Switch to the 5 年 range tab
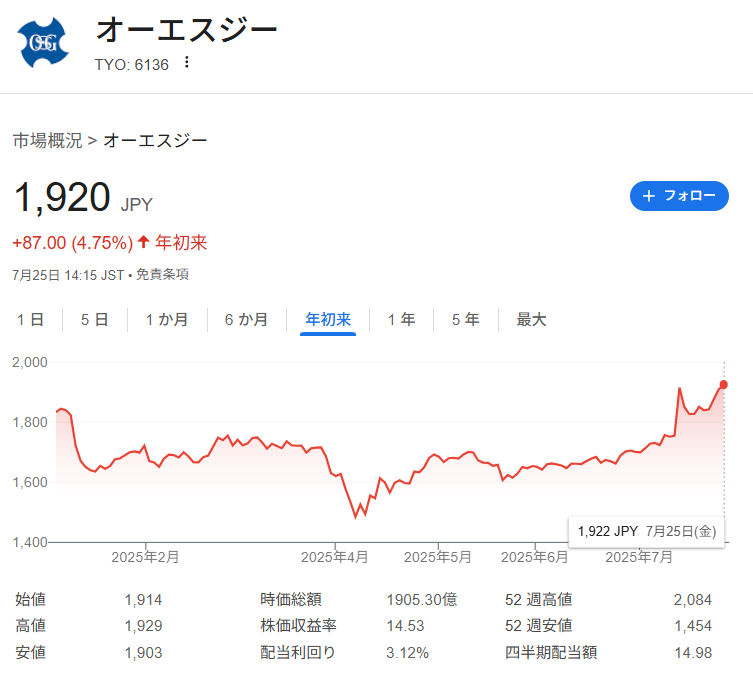This screenshot has height=682, width=753. click(465, 320)
